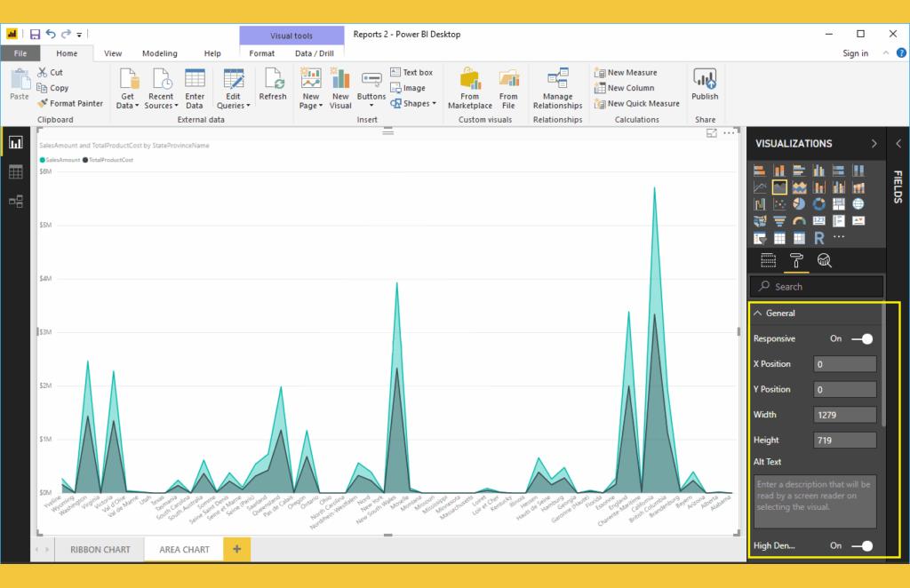Click the Width input field
910x588 pixels.
click(x=844, y=415)
